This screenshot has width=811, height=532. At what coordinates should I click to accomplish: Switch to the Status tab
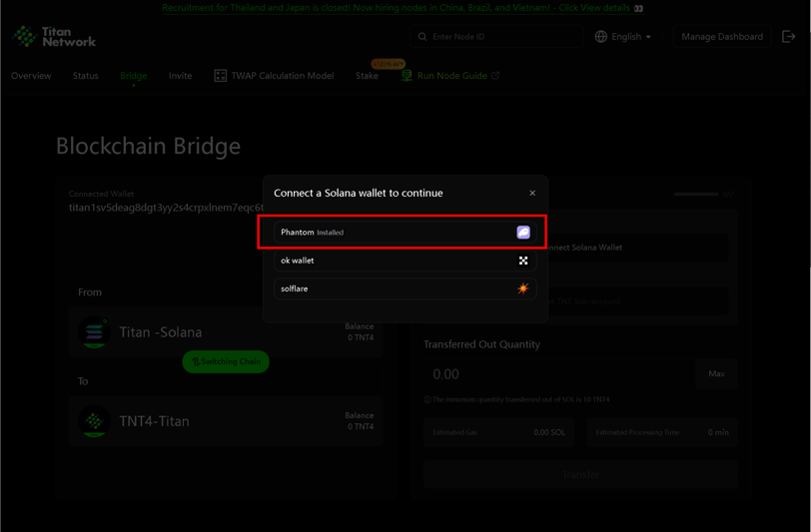click(85, 76)
